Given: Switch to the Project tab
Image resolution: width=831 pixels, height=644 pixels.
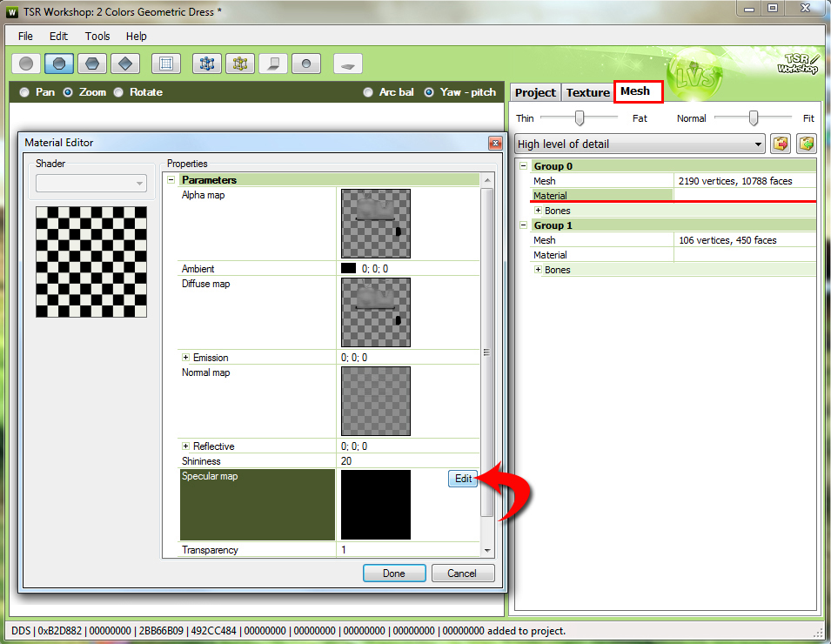Looking at the screenshot, I should 535,93.
